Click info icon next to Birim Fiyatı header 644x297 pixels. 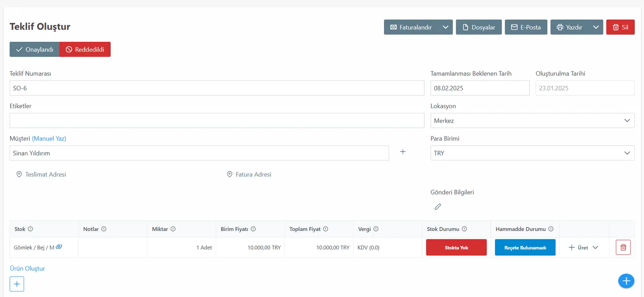click(253, 229)
